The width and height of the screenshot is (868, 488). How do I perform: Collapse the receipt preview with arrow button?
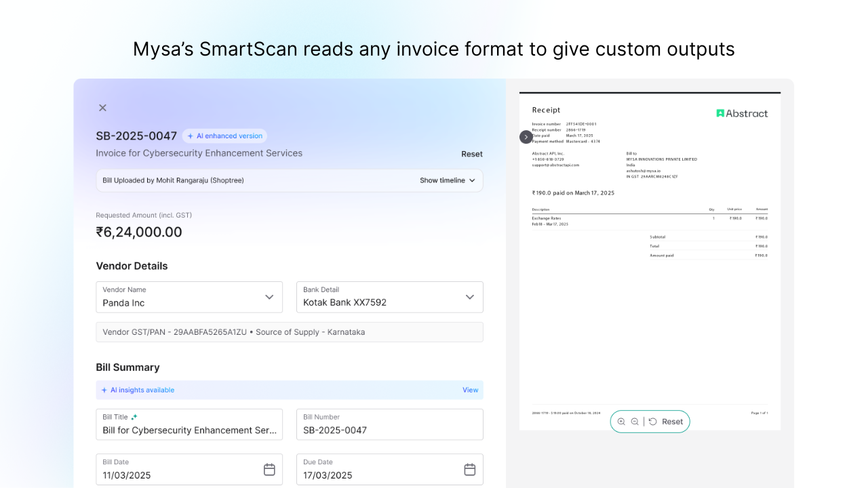click(x=526, y=137)
